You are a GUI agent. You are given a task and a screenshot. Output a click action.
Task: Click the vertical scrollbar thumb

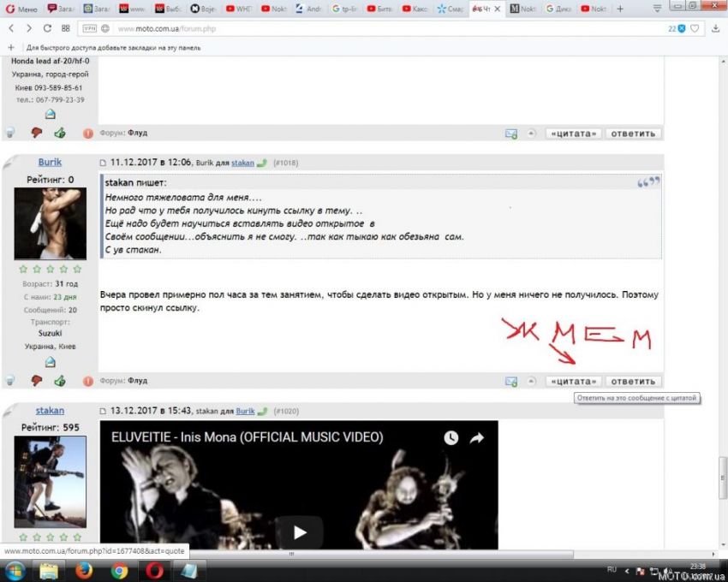[722, 478]
